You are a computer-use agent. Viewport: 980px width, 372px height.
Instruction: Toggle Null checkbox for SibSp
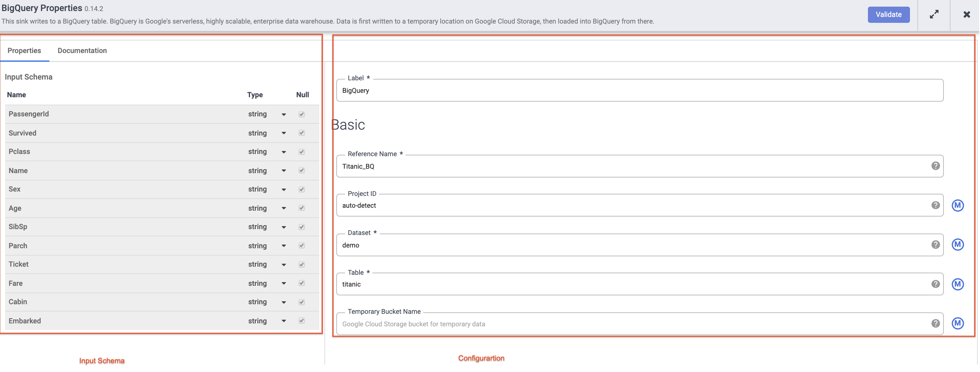302,227
